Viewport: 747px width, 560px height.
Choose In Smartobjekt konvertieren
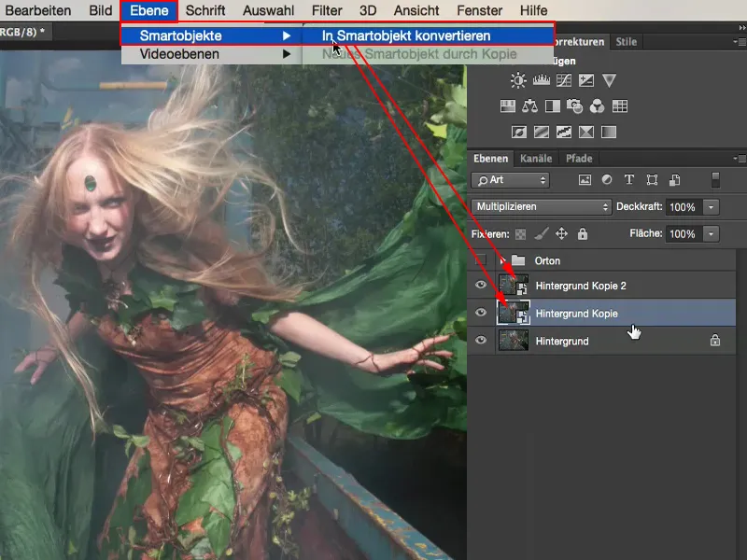[429, 35]
